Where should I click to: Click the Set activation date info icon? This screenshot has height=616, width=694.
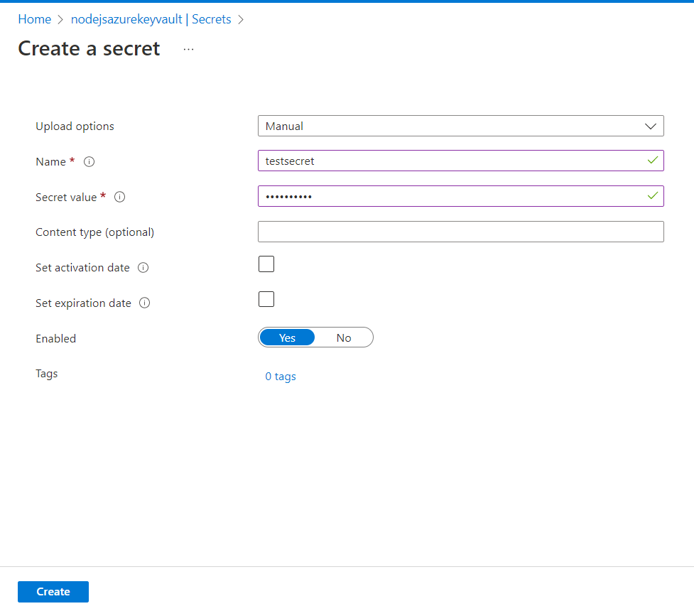tap(143, 268)
